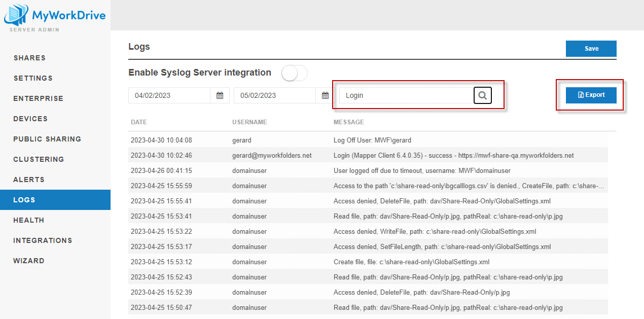Toggle Enable Syslog Server integration switch
Screen dimensions: 644x319
(294, 73)
